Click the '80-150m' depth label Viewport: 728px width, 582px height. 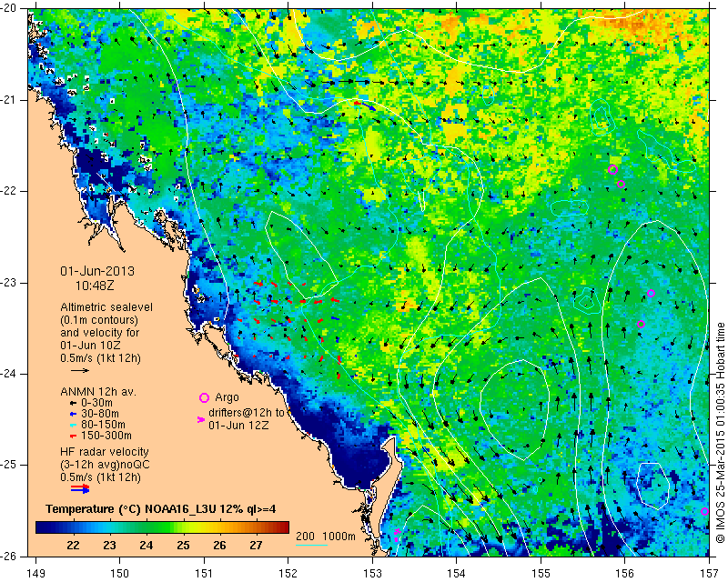point(103,425)
